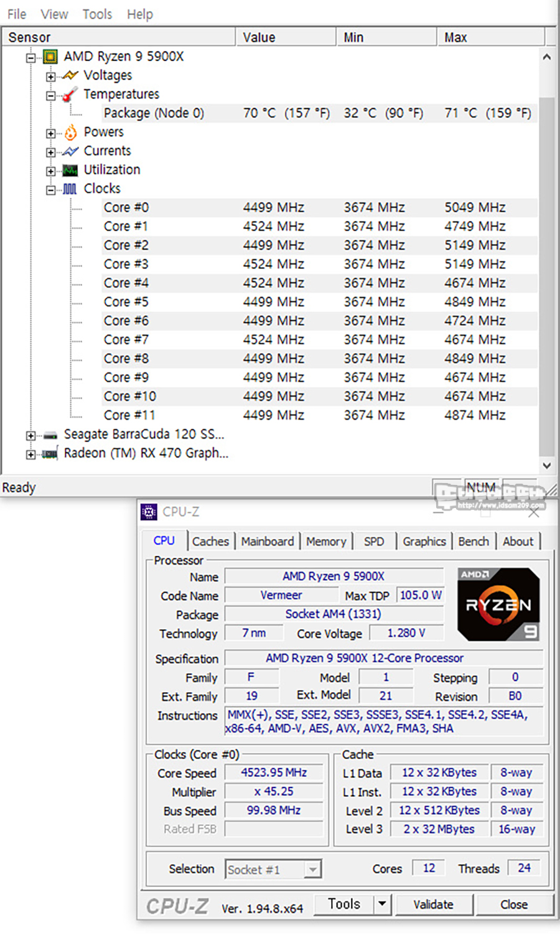560x935 pixels.
Task: Click the AMD Ryzen 9 5900X CPU chip icon
Action: pos(50,57)
